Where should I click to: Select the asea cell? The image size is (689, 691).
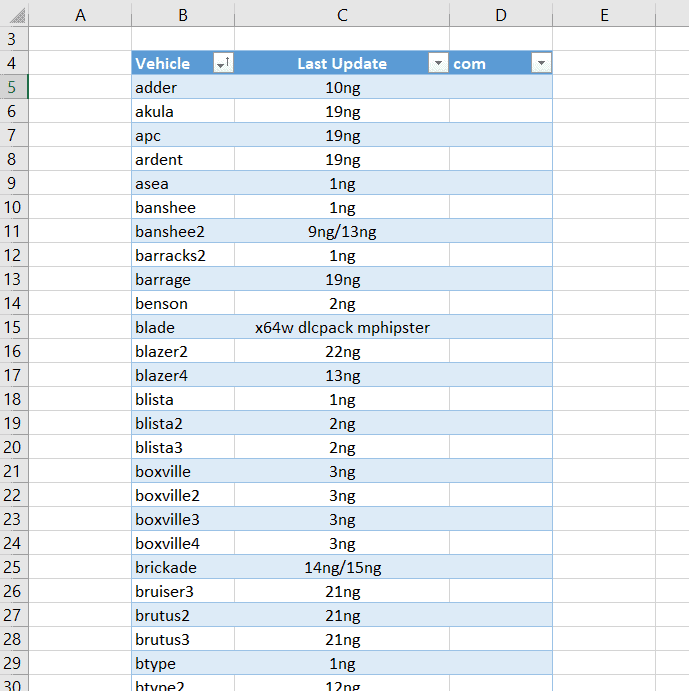coord(183,183)
